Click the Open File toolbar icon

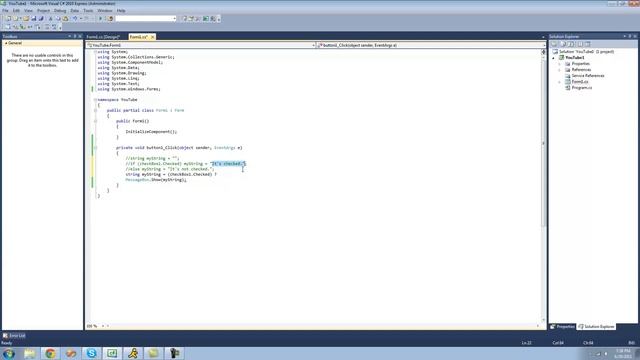coord(26,19)
